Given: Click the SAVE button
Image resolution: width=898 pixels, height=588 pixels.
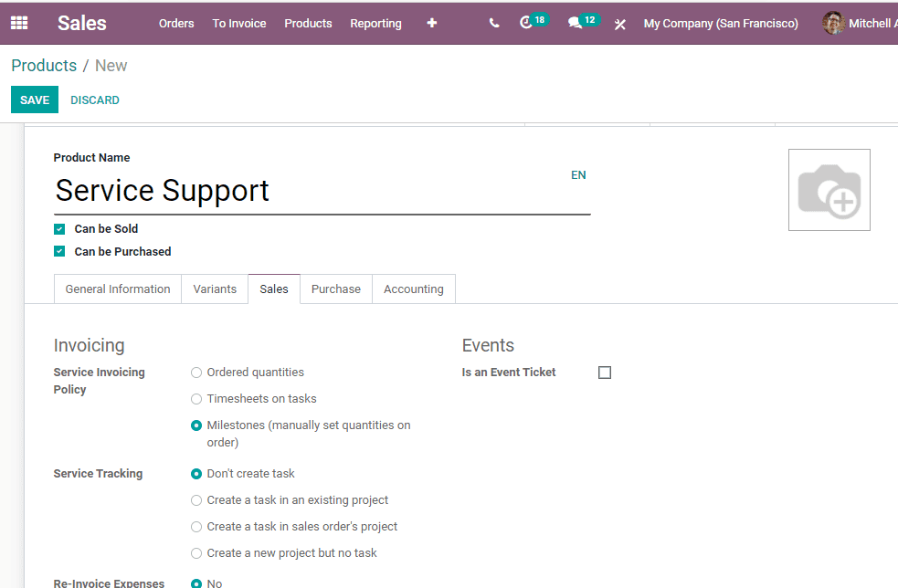Looking at the screenshot, I should click(x=35, y=100).
